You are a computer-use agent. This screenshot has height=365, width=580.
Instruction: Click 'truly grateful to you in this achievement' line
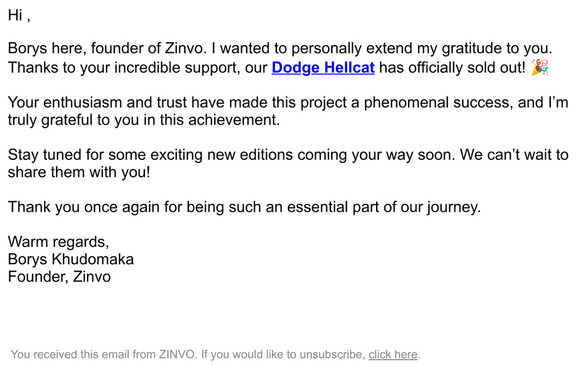144,120
